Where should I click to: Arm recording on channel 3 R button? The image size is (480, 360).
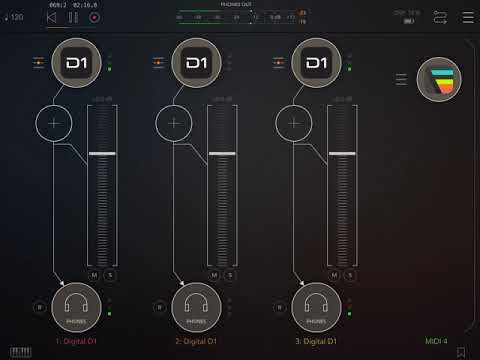point(280,307)
